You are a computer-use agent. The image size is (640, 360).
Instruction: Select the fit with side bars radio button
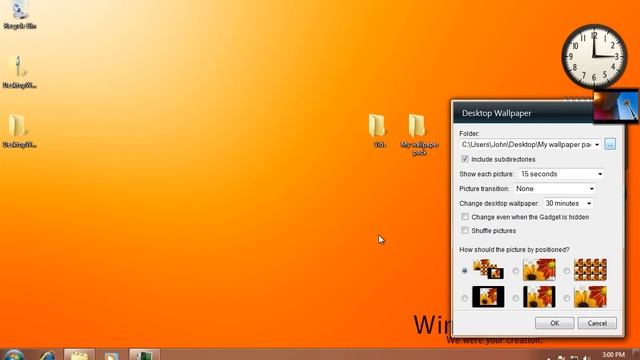point(516,298)
